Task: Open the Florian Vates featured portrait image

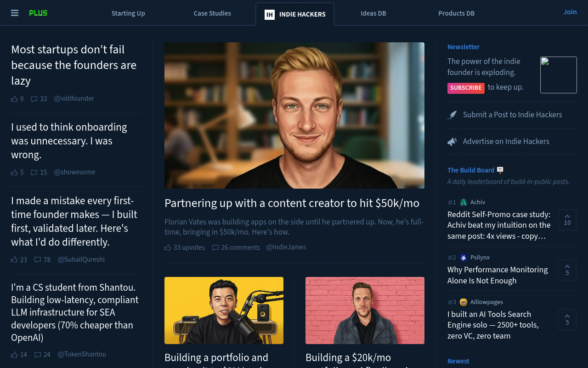Action: (294, 115)
